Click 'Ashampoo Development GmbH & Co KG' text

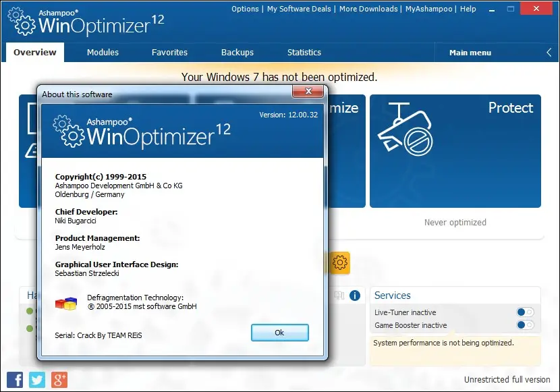(119, 186)
